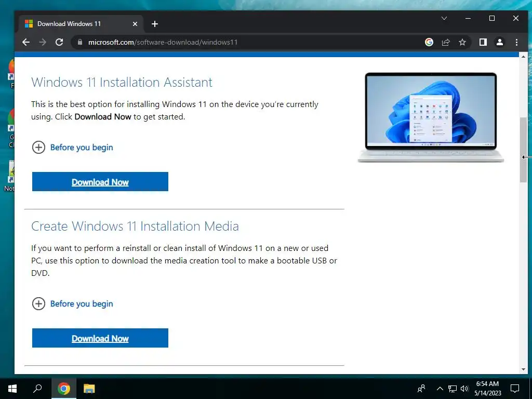The height and width of the screenshot is (399, 532).
Task: Open network status icon in tray
Action: click(x=453, y=389)
